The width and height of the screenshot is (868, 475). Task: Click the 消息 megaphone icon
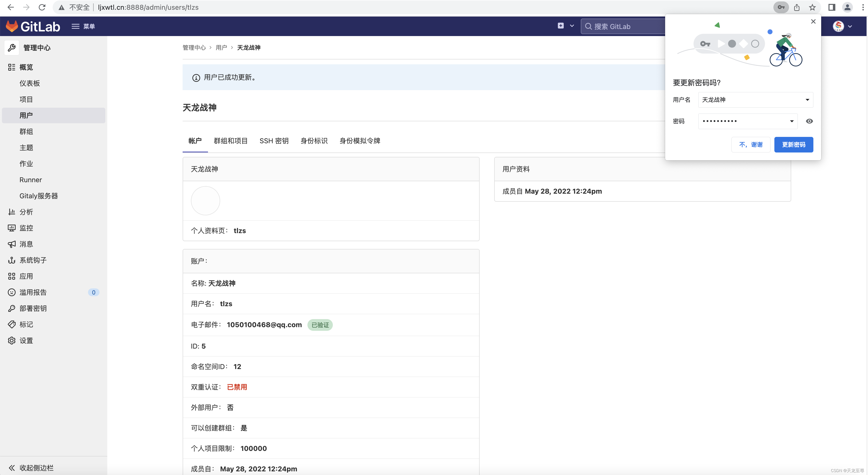pyautogui.click(x=12, y=244)
